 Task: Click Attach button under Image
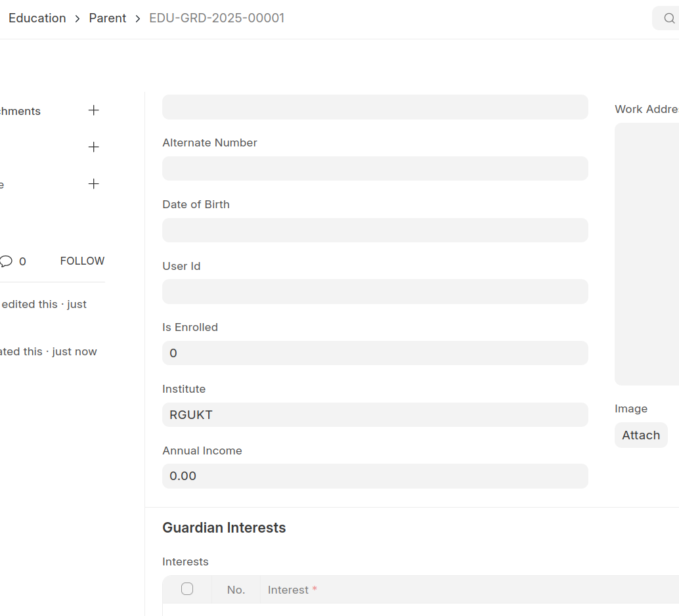click(x=641, y=435)
